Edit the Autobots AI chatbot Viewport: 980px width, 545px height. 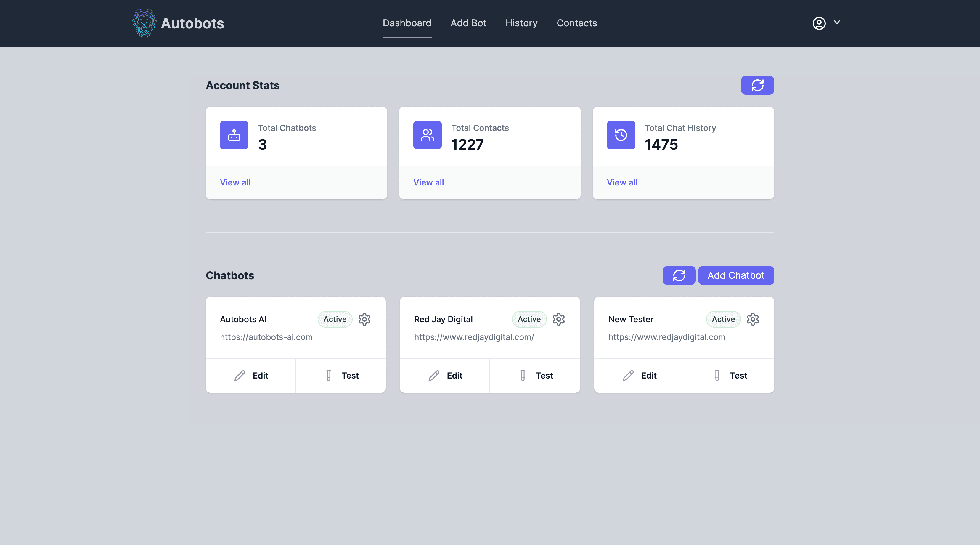(x=251, y=376)
